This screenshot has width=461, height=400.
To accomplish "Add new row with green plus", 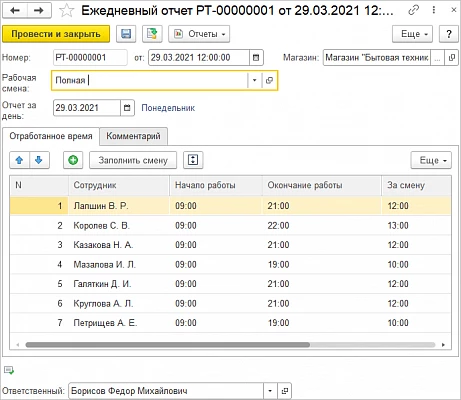I will point(73,160).
